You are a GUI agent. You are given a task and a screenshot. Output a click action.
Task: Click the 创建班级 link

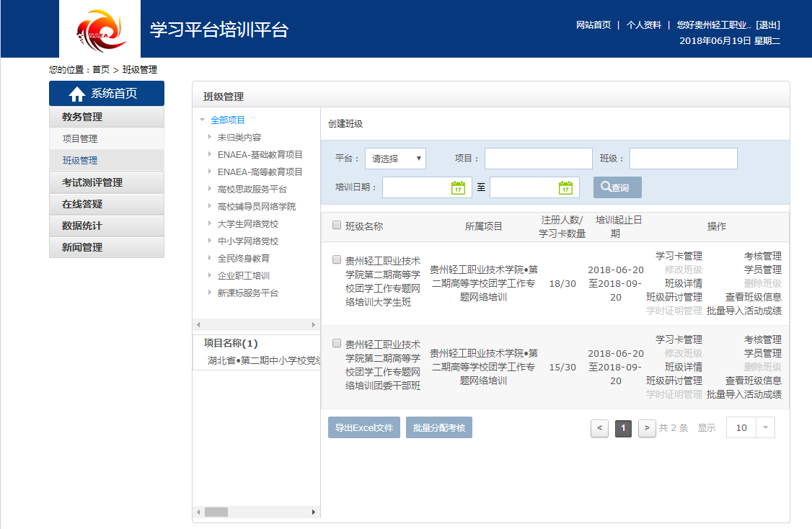(x=345, y=124)
